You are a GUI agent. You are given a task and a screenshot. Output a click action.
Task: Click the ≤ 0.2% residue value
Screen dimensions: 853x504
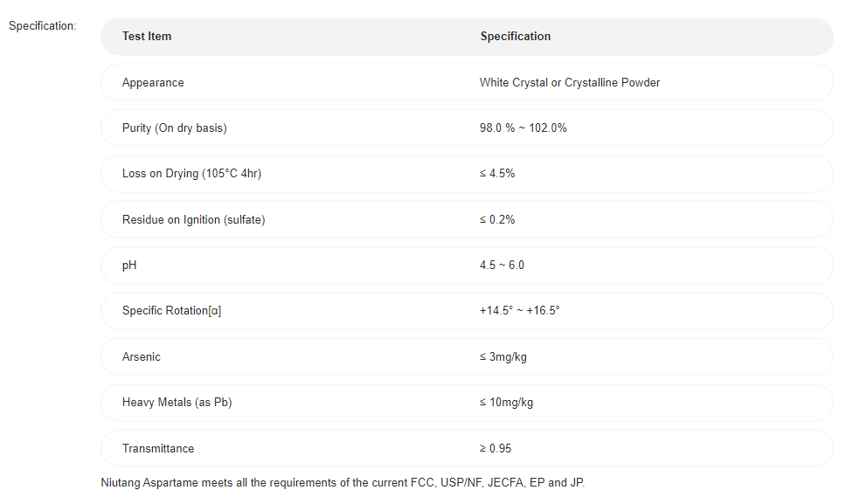pyautogui.click(x=497, y=220)
